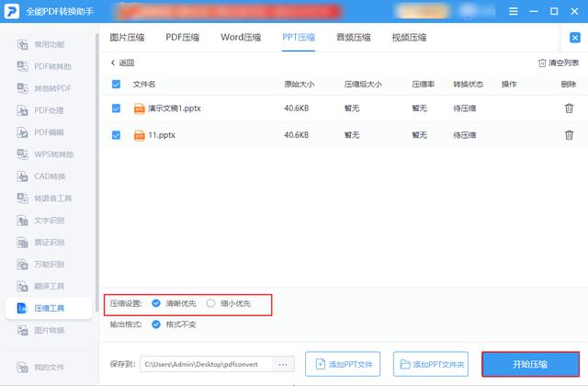The width and height of the screenshot is (588, 386).
Task: Click the app logo in title bar
Action: [x=12, y=11]
